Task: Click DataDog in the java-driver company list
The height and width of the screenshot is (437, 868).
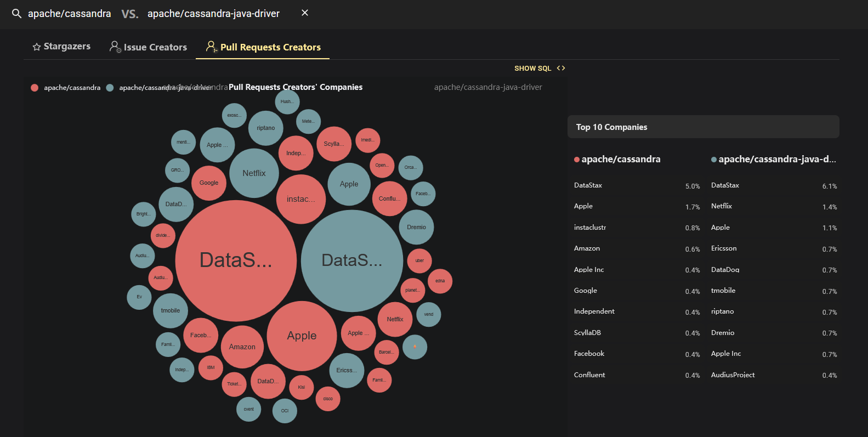Action: point(725,270)
